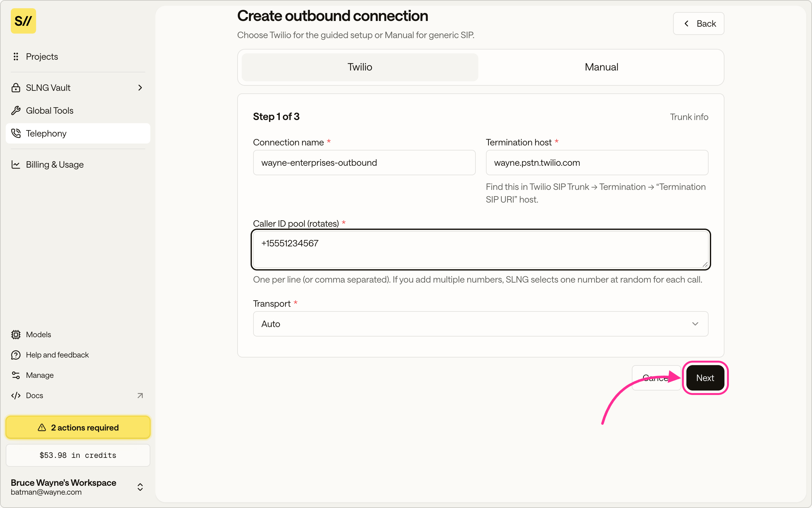Open Docs link

point(78,396)
